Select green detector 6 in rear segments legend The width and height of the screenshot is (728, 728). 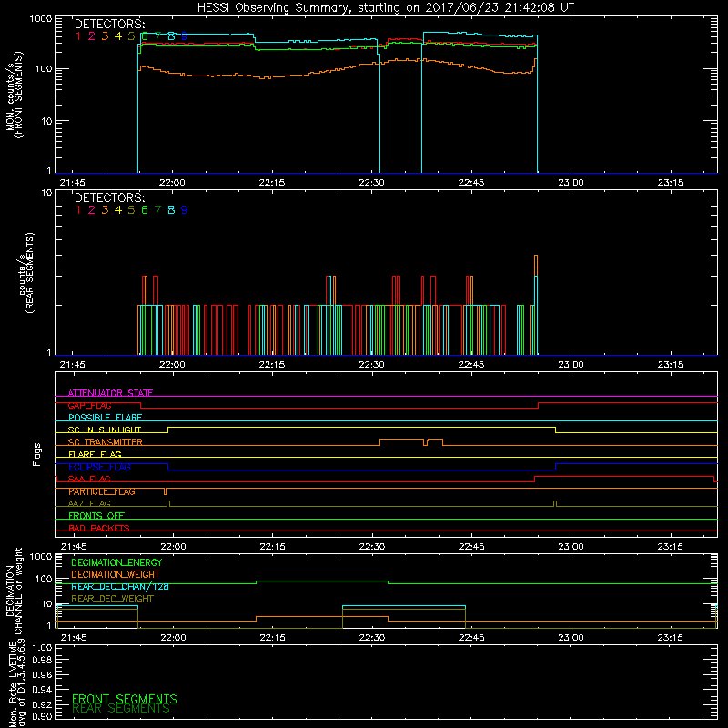(145, 210)
